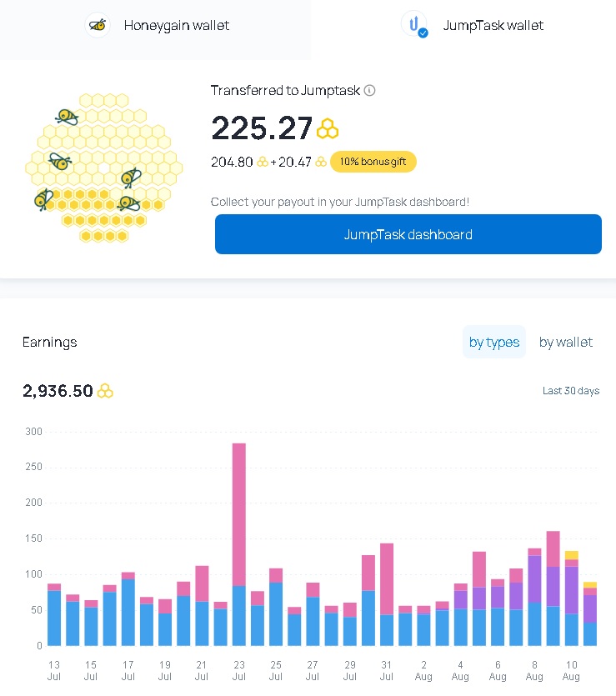
Task: Click the Last 30 days label
Action: click(x=571, y=391)
